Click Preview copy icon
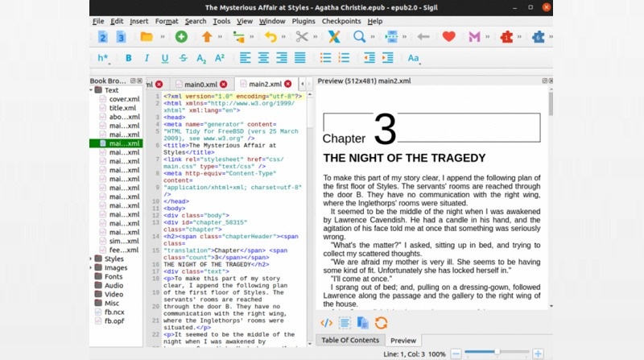This screenshot has height=360, width=644. point(363,323)
